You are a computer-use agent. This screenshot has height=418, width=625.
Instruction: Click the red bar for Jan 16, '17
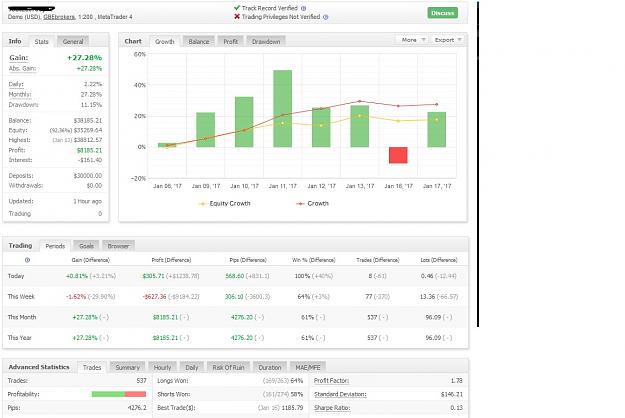coord(398,155)
